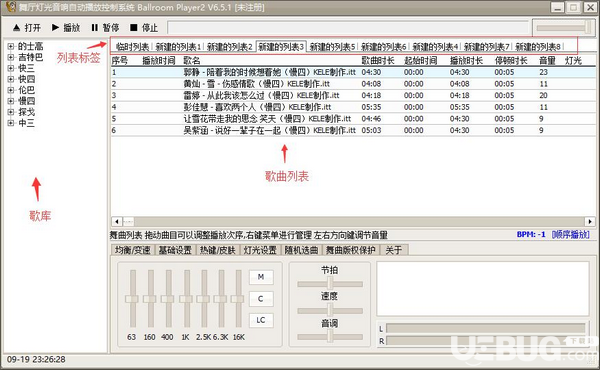Switch to the 新建的列表5 tab
The image size is (600, 370).
pos(332,47)
